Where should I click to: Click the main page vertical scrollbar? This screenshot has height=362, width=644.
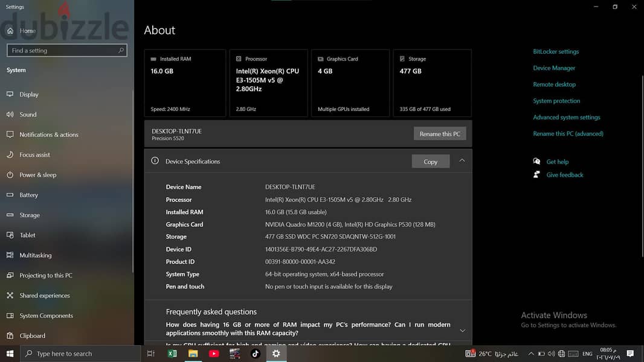coord(642,166)
